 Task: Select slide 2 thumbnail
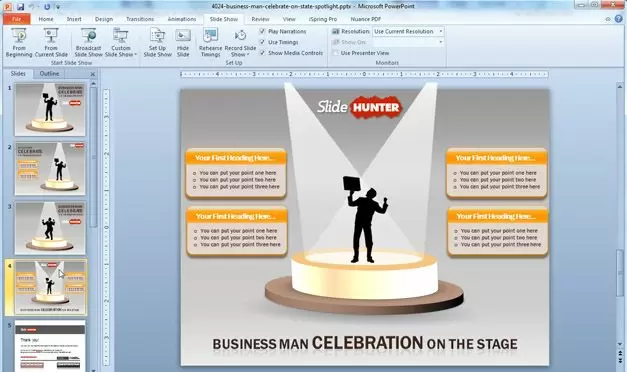point(50,169)
